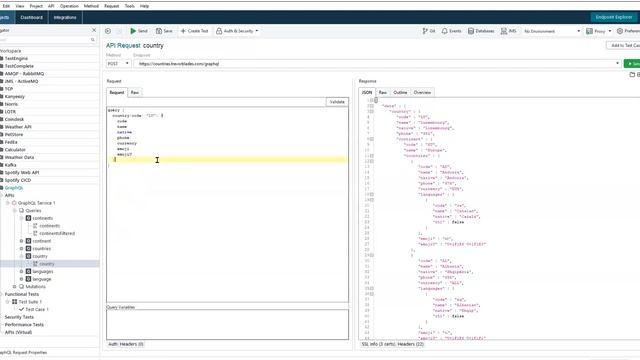This screenshot has width=640, height=360.
Task: Open the Events bell icon
Action: tap(451, 31)
